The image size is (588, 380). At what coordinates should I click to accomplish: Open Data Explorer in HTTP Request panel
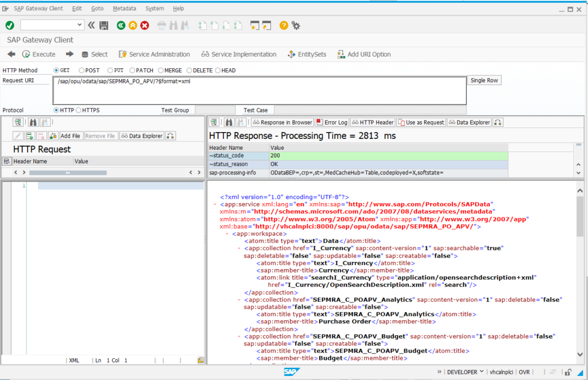pos(142,135)
